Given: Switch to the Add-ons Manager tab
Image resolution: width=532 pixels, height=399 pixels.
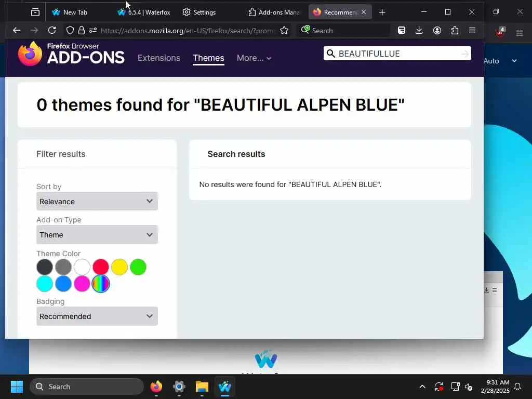Looking at the screenshot, I should 274,12.
